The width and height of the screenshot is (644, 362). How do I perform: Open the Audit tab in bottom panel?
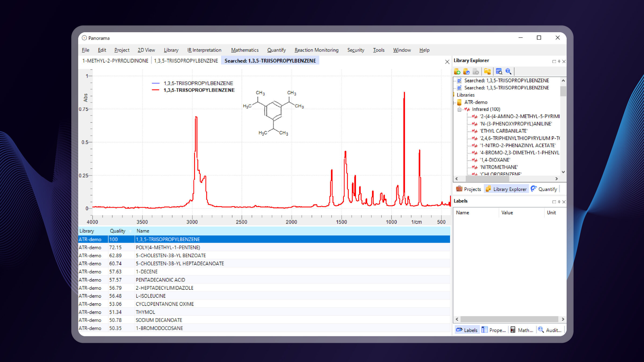coord(550,330)
